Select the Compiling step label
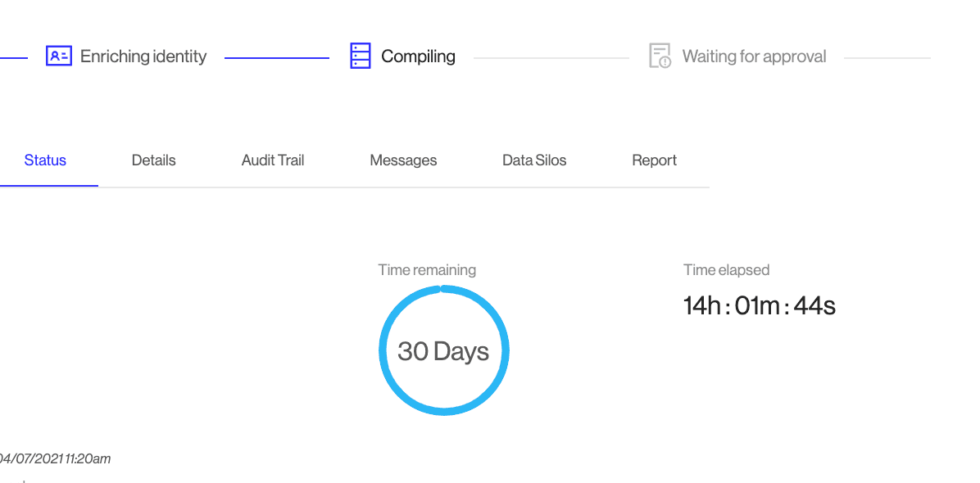This screenshot has width=980, height=483. click(x=418, y=56)
